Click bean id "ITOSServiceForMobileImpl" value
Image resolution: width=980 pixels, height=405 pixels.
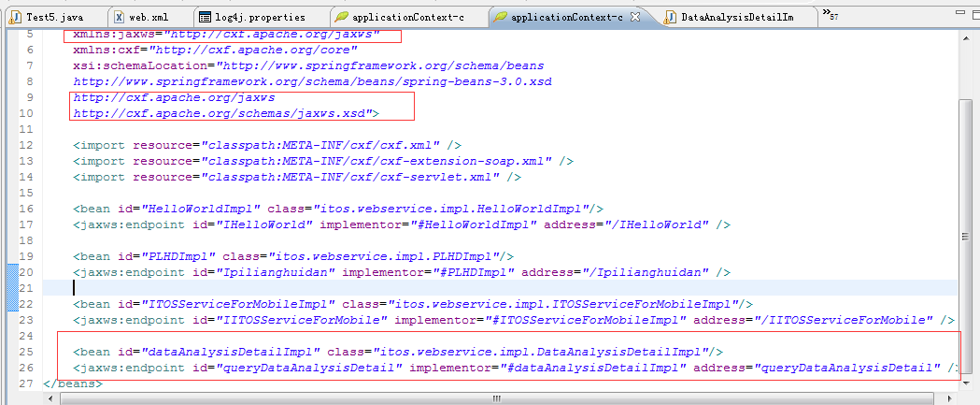239,304
